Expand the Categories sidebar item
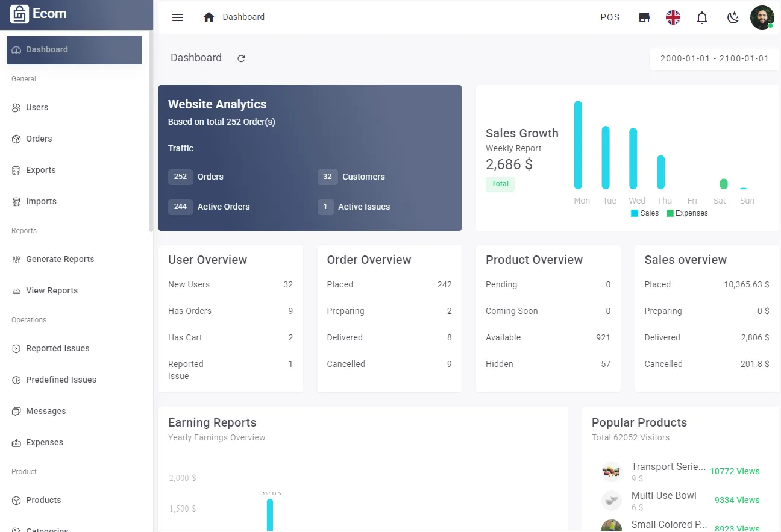Viewport: 781px width, 532px height. click(46, 528)
